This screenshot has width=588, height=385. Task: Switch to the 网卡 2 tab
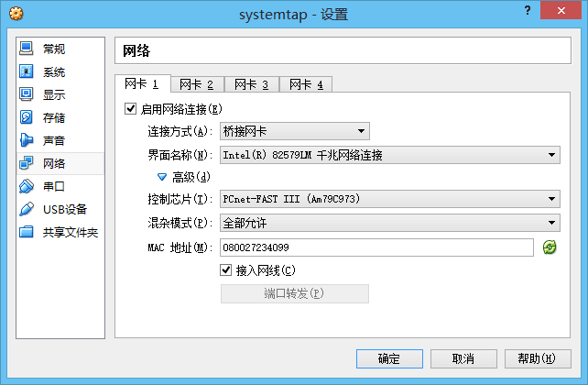[x=197, y=84]
